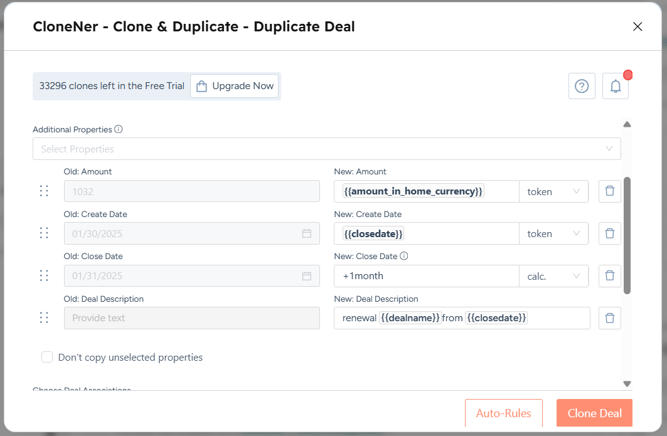Click the New: Close Date info icon

click(404, 256)
